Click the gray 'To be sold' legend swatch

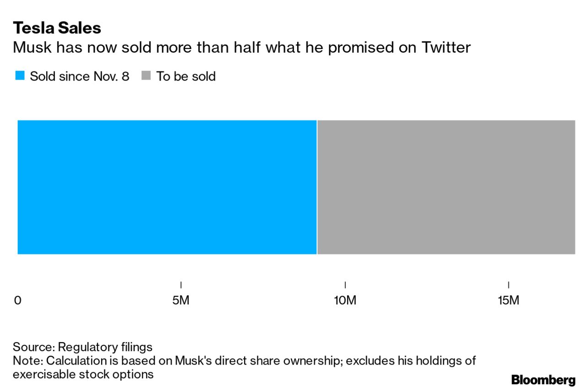(x=147, y=76)
